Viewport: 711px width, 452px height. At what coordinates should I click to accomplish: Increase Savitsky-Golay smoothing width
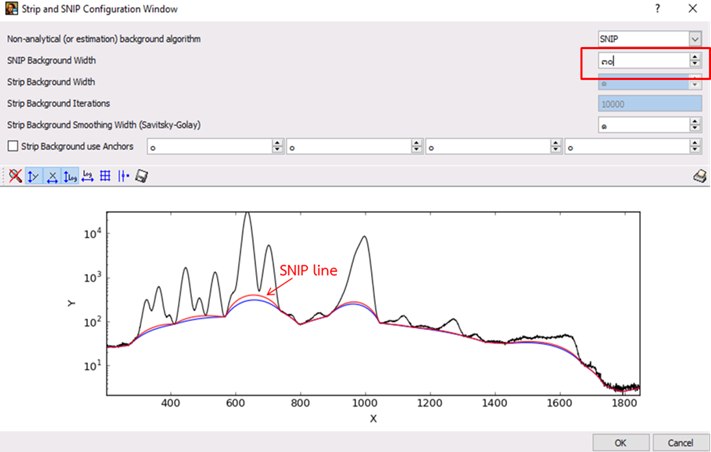(x=695, y=122)
